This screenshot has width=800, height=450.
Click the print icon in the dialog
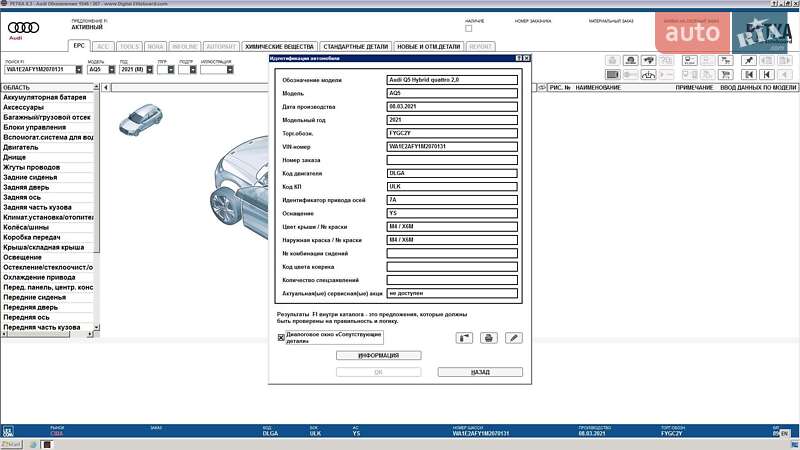click(x=488, y=338)
